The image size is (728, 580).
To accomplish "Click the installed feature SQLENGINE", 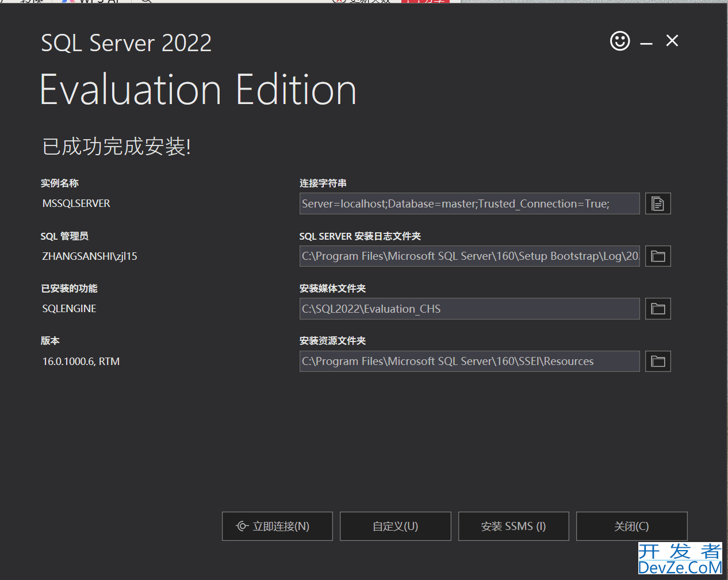I will click(70, 309).
